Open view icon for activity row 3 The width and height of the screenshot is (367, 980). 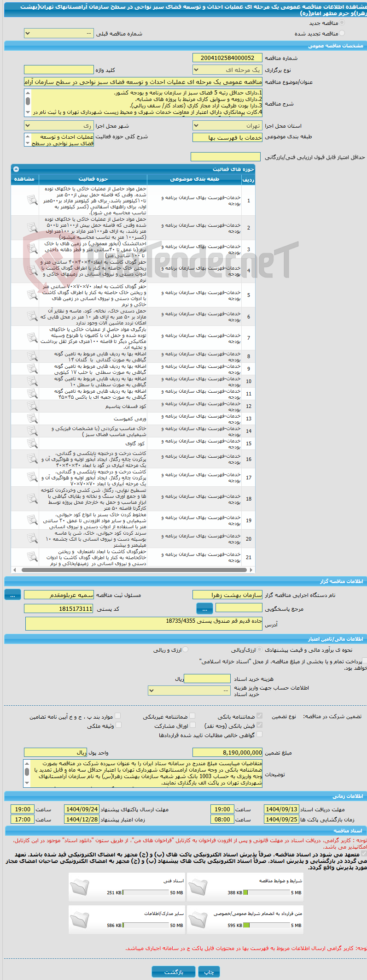(32, 249)
